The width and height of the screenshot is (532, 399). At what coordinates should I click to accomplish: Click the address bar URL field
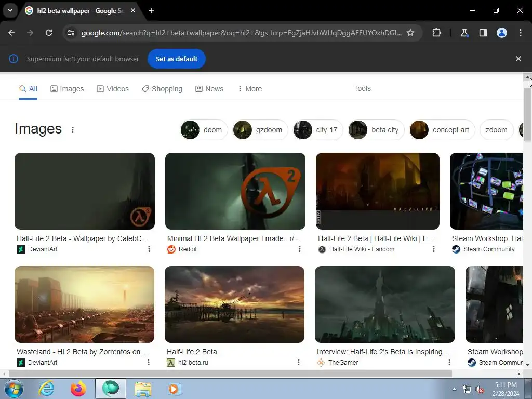241,33
